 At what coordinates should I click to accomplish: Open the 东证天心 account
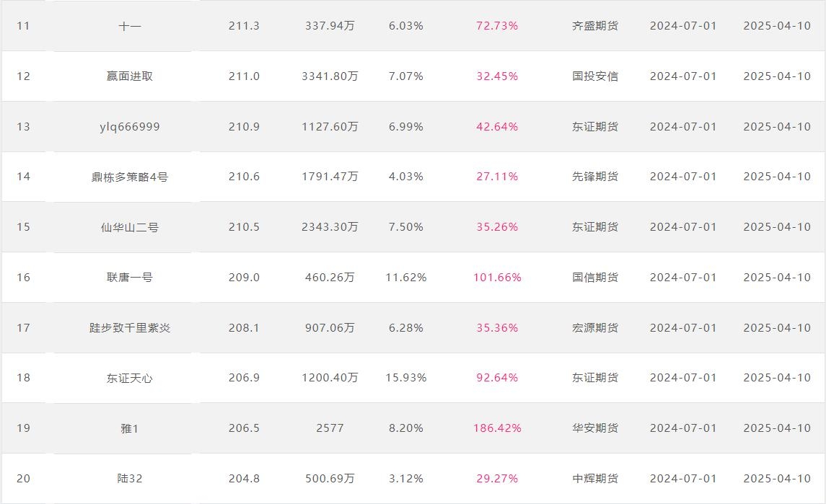[130, 378]
